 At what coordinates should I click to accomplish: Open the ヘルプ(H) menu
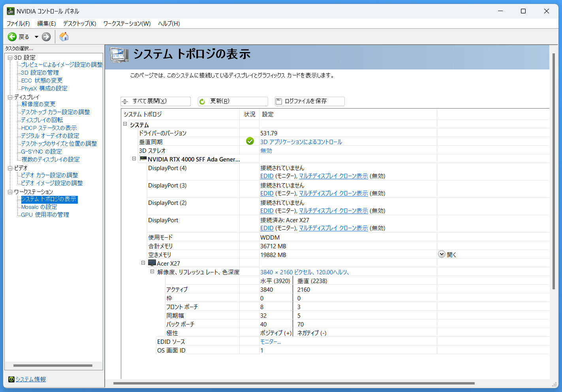coord(169,24)
